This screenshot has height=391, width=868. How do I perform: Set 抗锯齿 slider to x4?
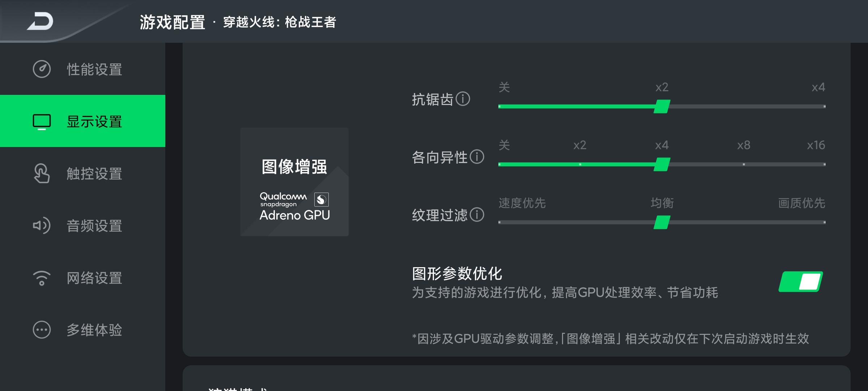(x=824, y=106)
